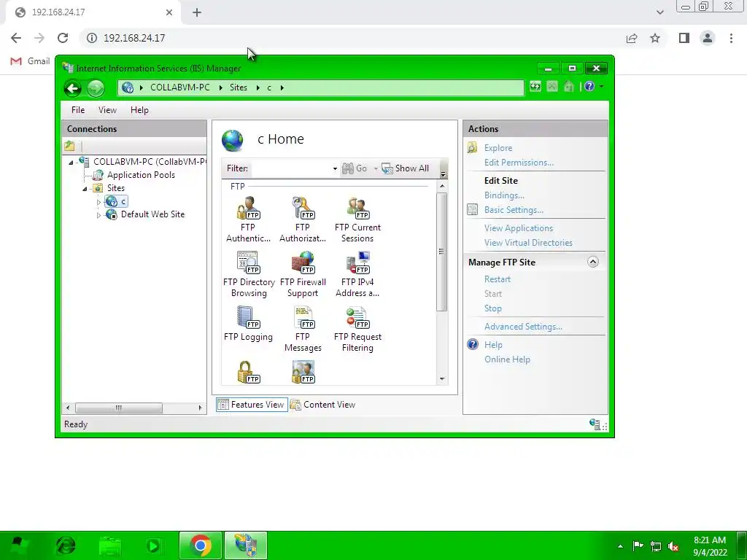Click Show All button
Viewport: 747px width, 560px height.
(x=406, y=168)
